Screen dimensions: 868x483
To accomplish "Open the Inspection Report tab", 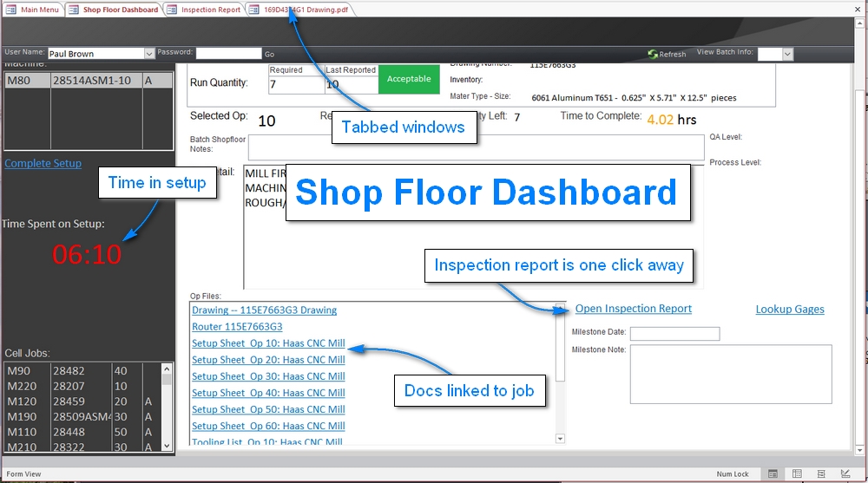I will coord(204,10).
